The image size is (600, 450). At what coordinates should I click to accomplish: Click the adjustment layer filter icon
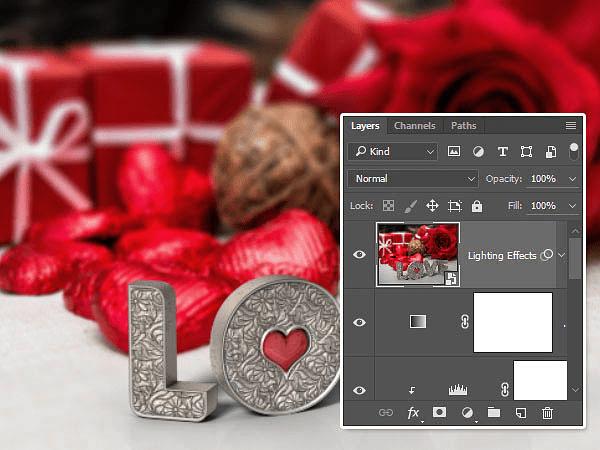coord(478,152)
